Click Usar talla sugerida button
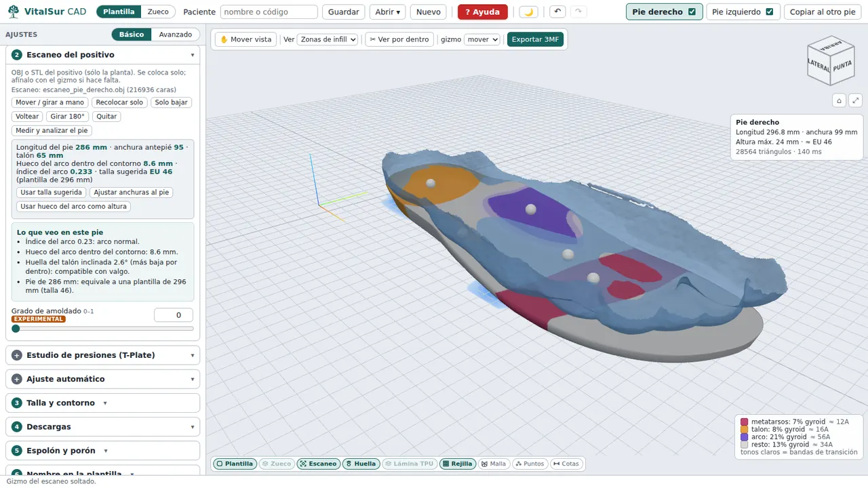Viewport: 868px width, 488px height. (51, 192)
